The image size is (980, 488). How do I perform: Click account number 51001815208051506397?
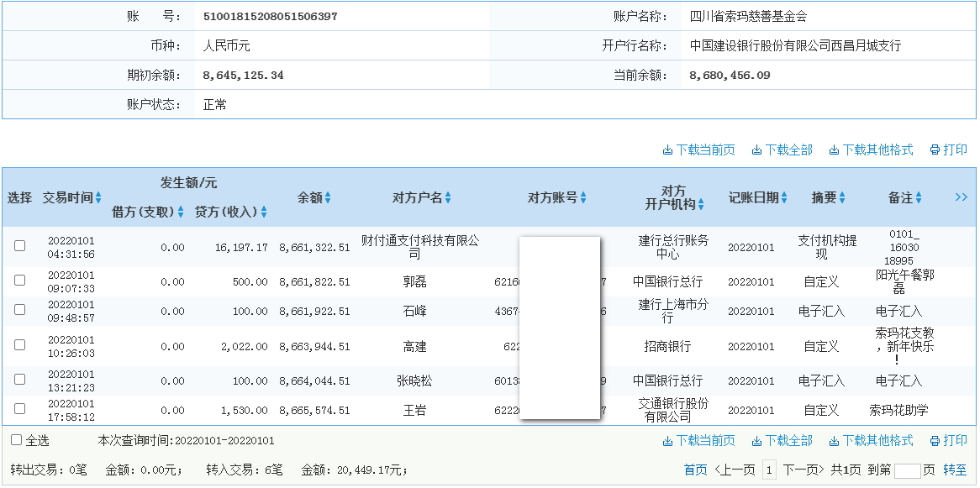[270, 16]
